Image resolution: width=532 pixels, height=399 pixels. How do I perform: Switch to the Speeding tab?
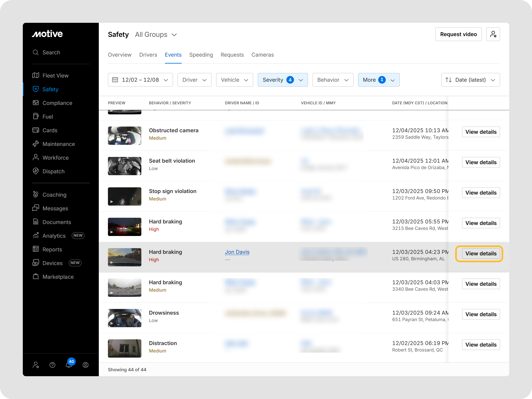coord(201,55)
